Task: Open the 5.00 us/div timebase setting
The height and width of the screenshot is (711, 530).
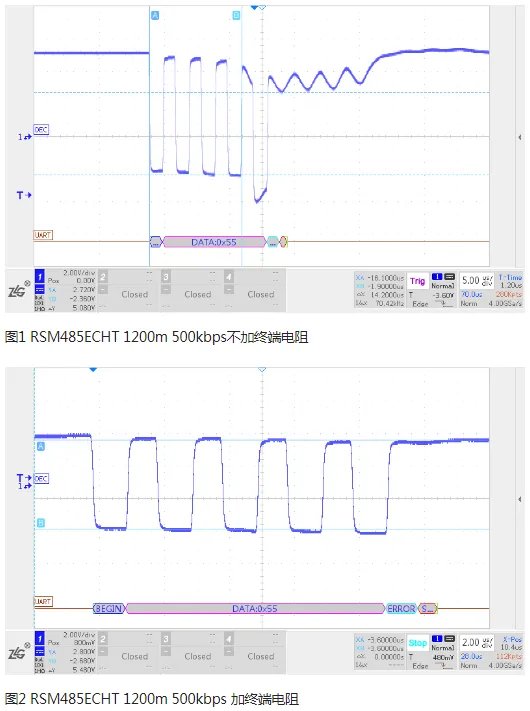Action: coord(477,280)
